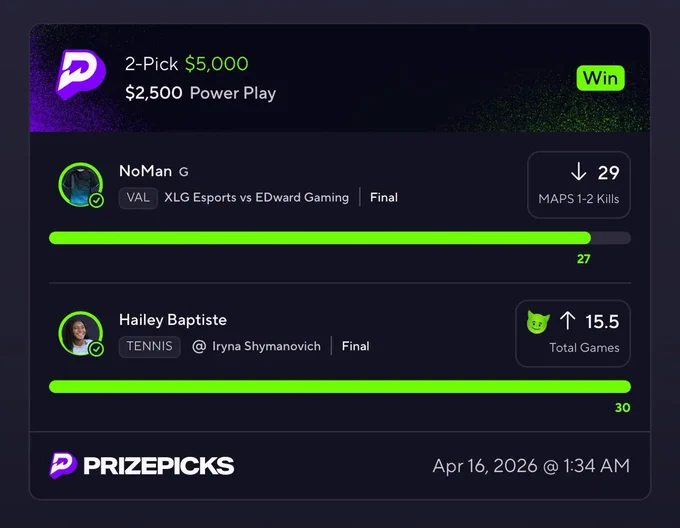Click Hailey Baptiste's full progress bar
Screen dimensions: 680x528
point(340,386)
